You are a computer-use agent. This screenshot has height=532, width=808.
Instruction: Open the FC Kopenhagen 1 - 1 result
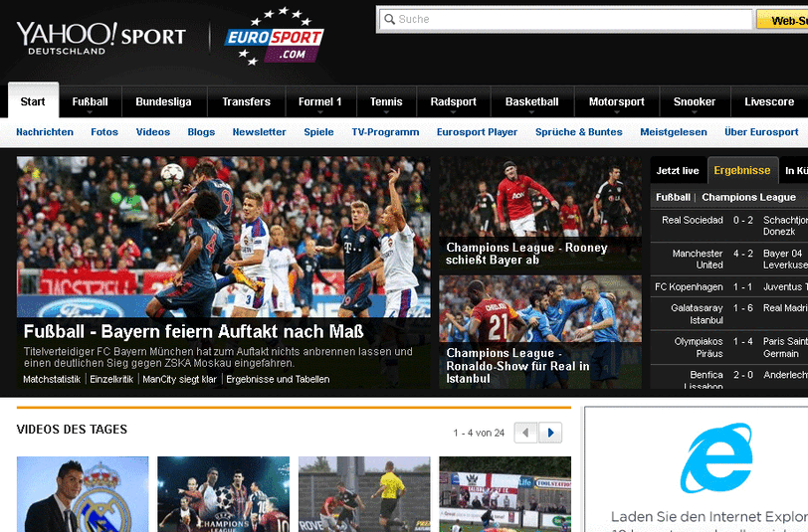pos(729,286)
